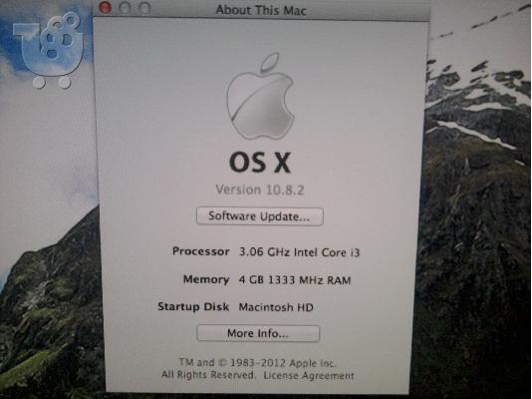This screenshot has width=532, height=399.
Task: Click the Version 10.8.2 text
Action: (x=260, y=190)
